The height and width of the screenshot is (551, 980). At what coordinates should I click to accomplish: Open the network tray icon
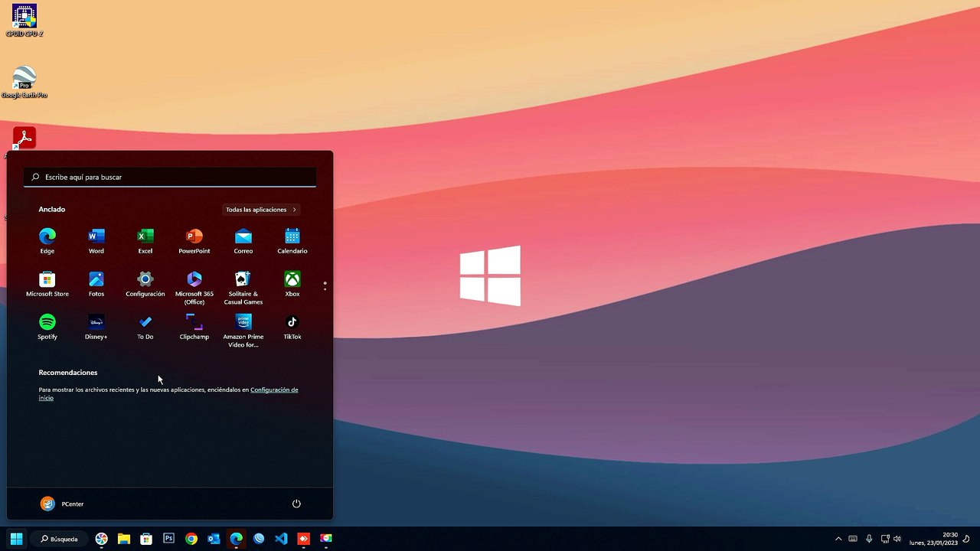(x=885, y=539)
